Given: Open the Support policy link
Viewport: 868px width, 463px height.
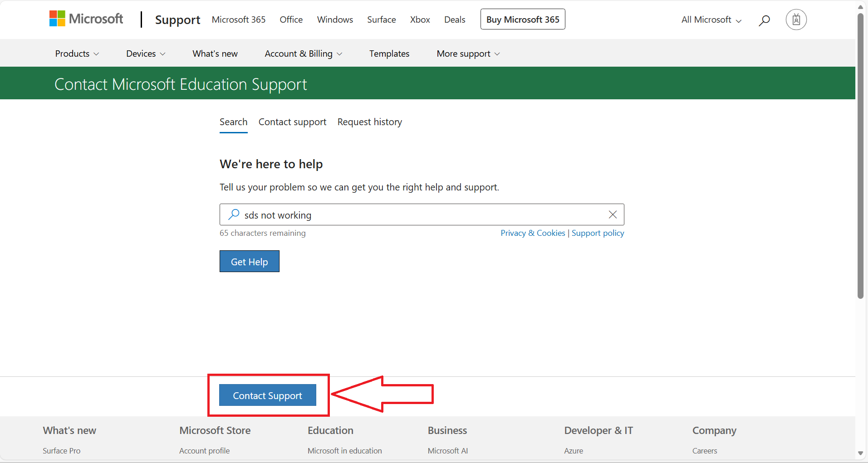Looking at the screenshot, I should pyautogui.click(x=598, y=233).
